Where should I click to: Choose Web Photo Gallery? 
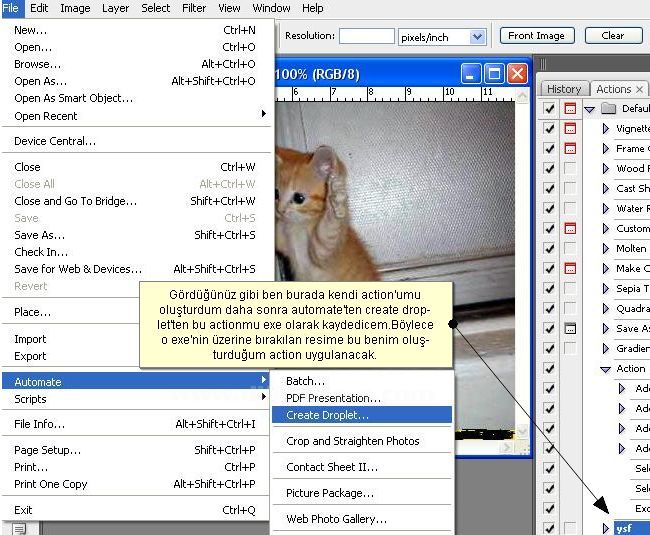point(362,519)
